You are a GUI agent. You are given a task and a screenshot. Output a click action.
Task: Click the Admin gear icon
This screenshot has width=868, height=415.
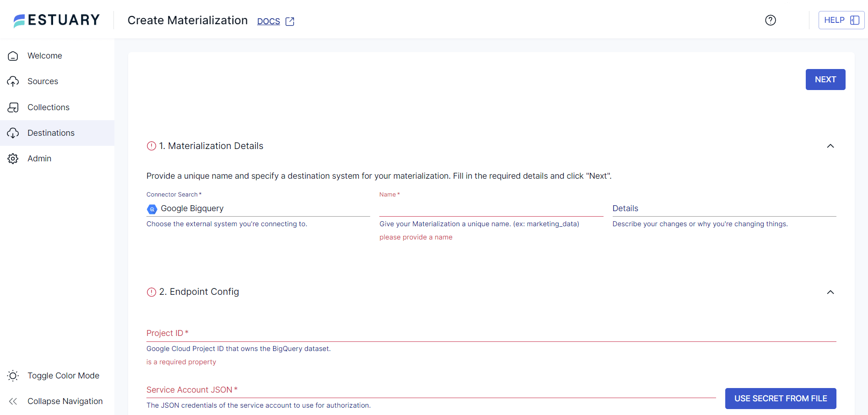pos(13,159)
